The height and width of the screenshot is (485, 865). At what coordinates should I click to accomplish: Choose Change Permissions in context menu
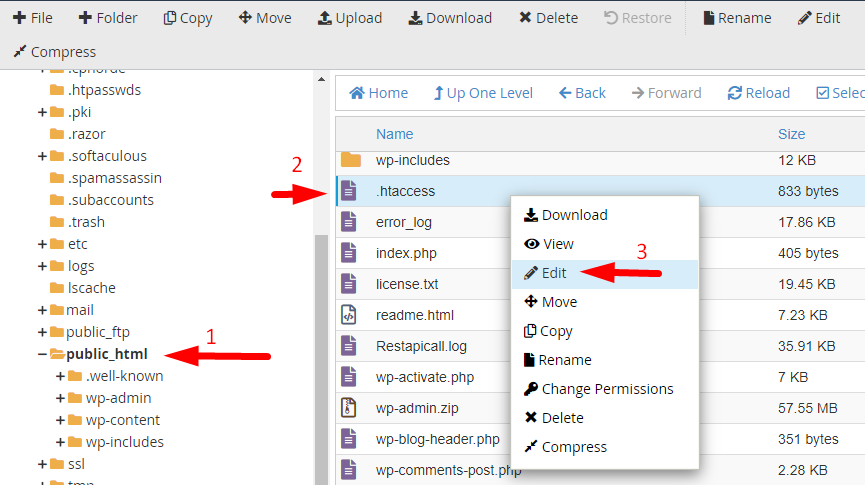click(x=605, y=389)
